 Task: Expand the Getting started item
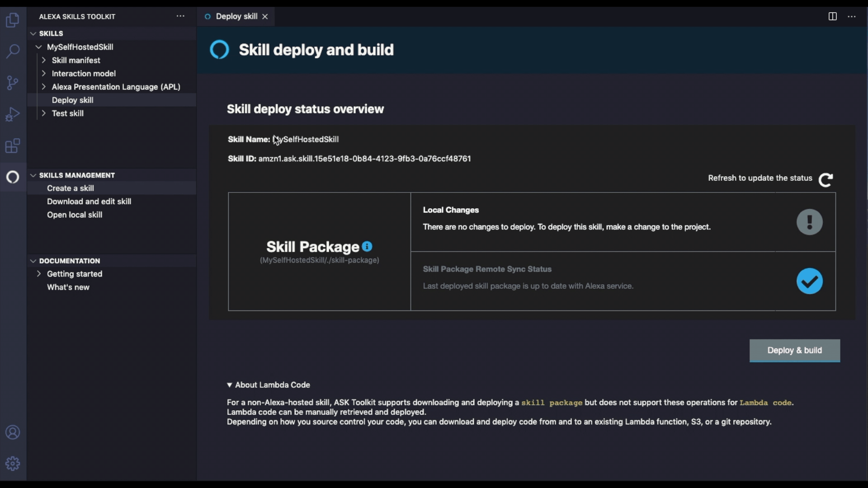point(39,274)
